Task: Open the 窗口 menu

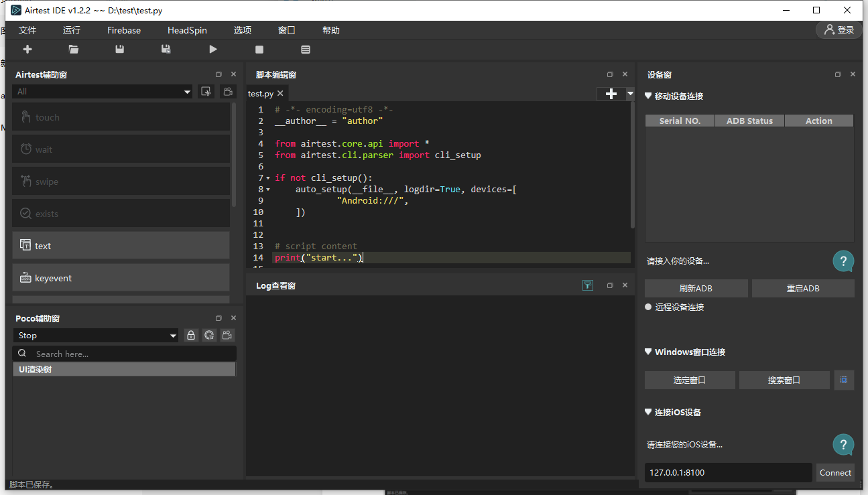Action: pyautogui.click(x=287, y=30)
